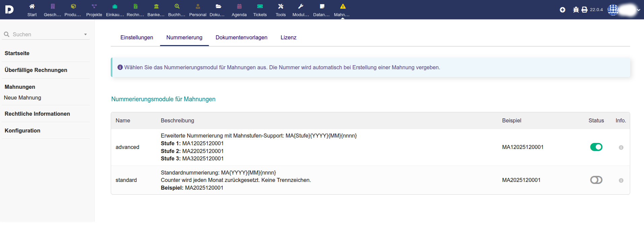
Task: Enable the standard numbering module toggle
Action: point(596,180)
